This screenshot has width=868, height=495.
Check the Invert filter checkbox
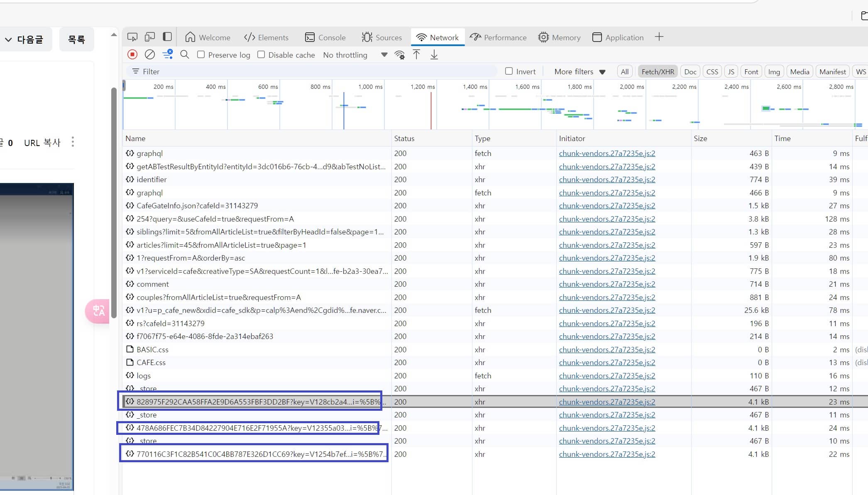click(x=509, y=71)
